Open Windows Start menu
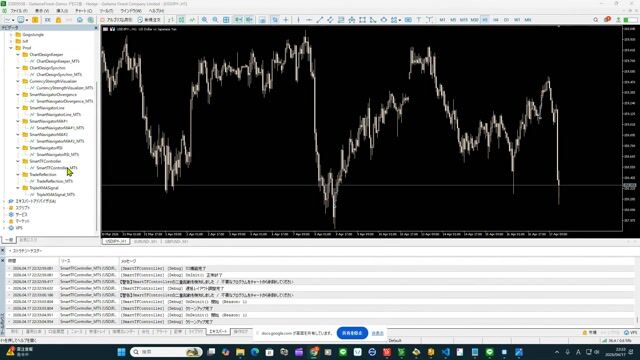 pos(121,352)
